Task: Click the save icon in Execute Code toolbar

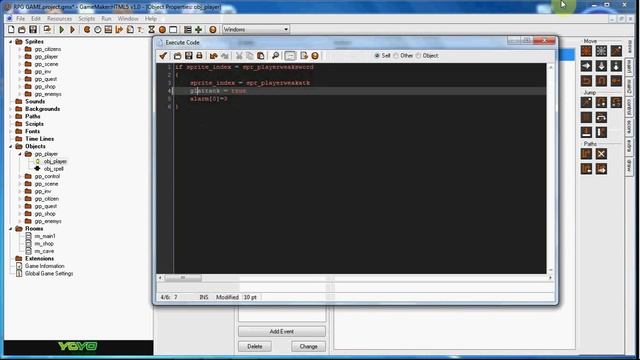Action: pos(189,56)
